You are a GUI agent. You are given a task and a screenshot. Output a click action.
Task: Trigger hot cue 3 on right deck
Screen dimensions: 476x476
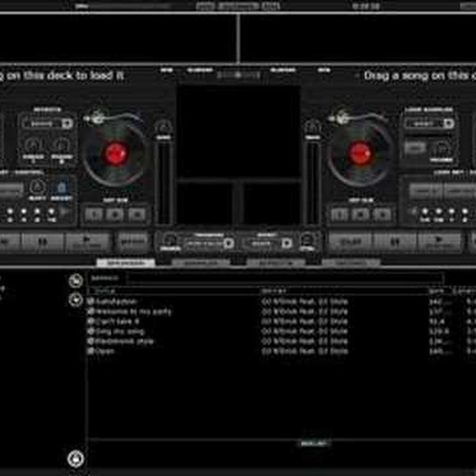[x=382, y=215]
